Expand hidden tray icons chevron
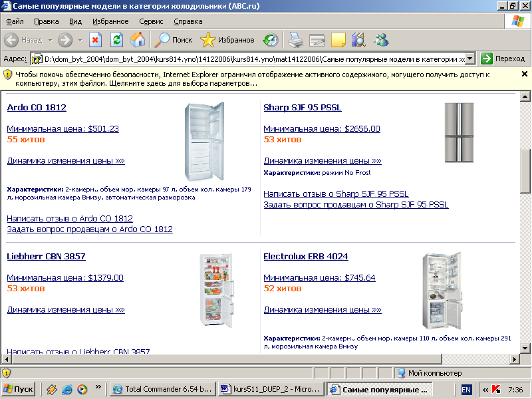This screenshot has width=532, height=399. click(x=485, y=390)
